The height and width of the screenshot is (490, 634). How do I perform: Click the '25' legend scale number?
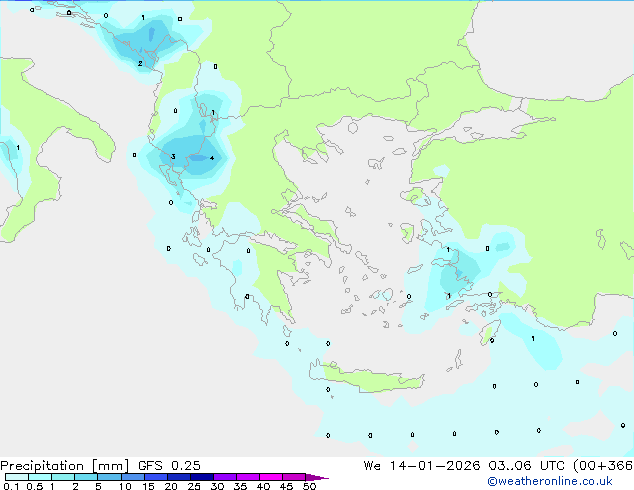(x=194, y=486)
